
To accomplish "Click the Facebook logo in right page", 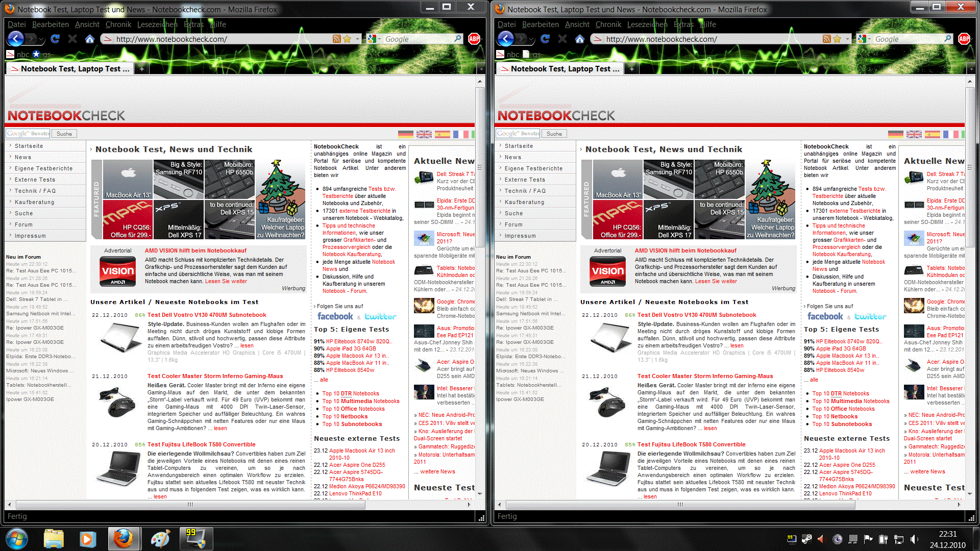I will pos(825,316).
